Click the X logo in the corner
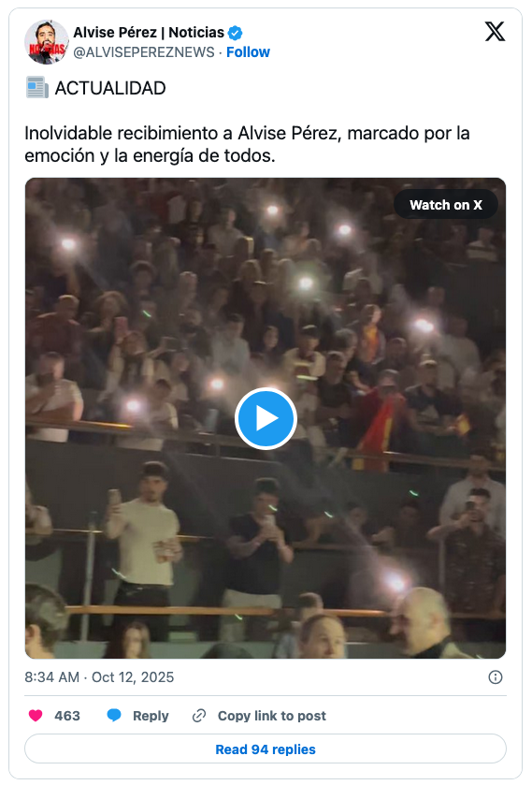The height and width of the screenshot is (785, 532). pyautogui.click(x=495, y=32)
